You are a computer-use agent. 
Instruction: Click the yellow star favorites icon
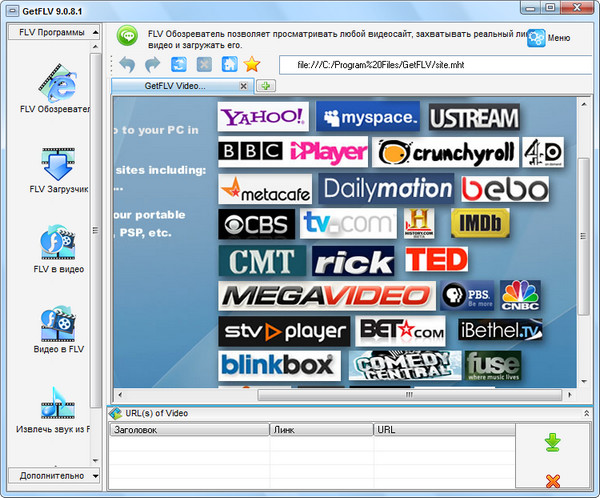253,65
